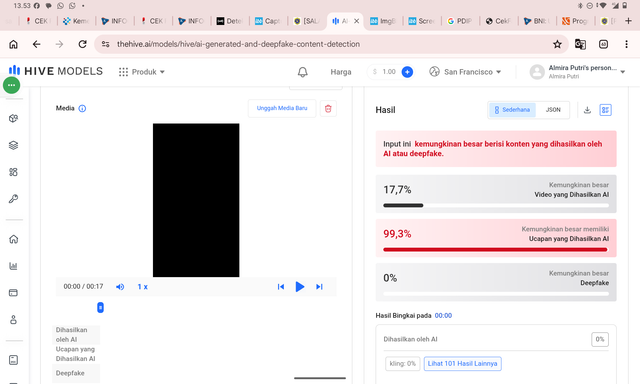The width and height of the screenshot is (640, 384).
Task: Skip to the previous frame
Action: [x=281, y=287]
